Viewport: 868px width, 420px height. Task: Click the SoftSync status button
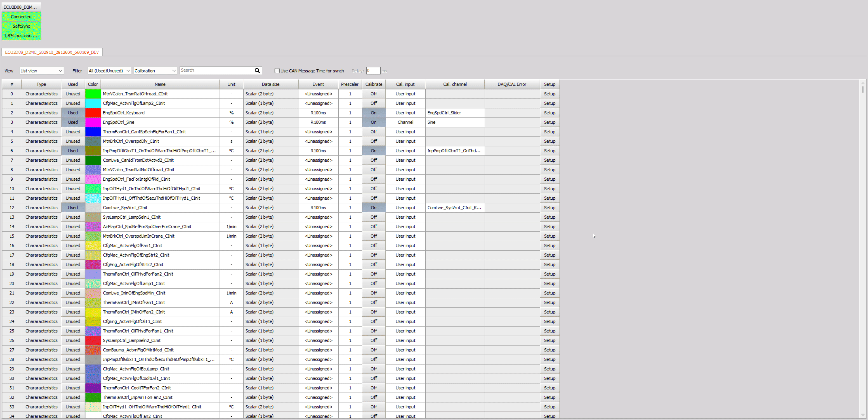click(x=21, y=26)
